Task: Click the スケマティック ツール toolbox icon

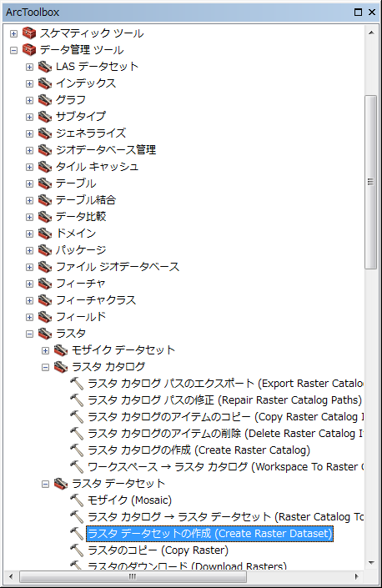Action: (29, 33)
